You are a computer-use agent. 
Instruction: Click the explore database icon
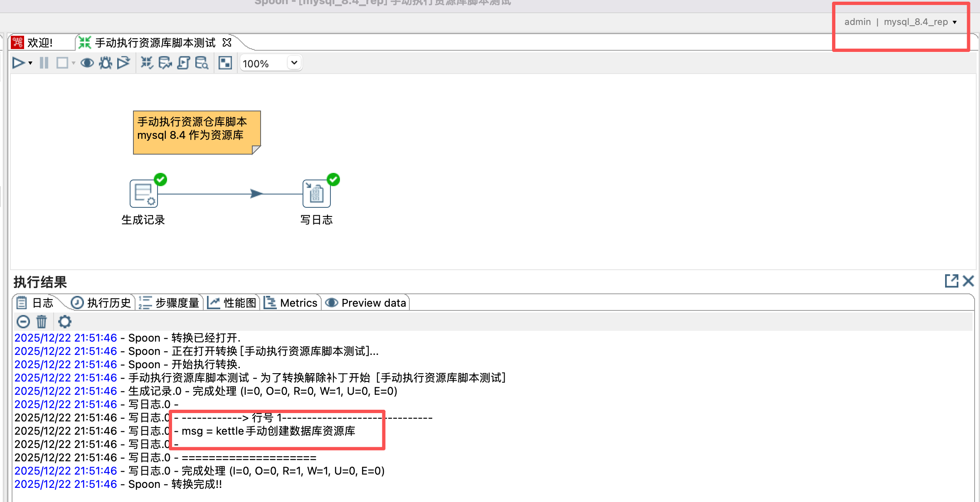pyautogui.click(x=202, y=63)
